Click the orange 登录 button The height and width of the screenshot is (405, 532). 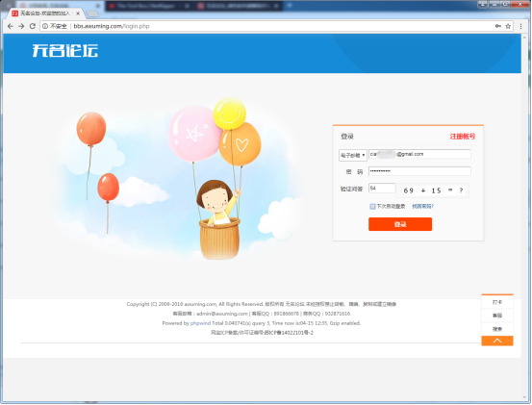pyautogui.click(x=400, y=224)
